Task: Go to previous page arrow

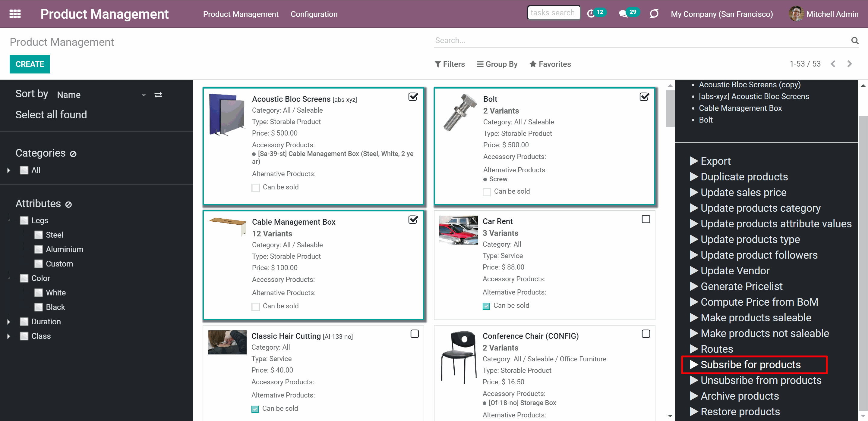Action: click(833, 64)
